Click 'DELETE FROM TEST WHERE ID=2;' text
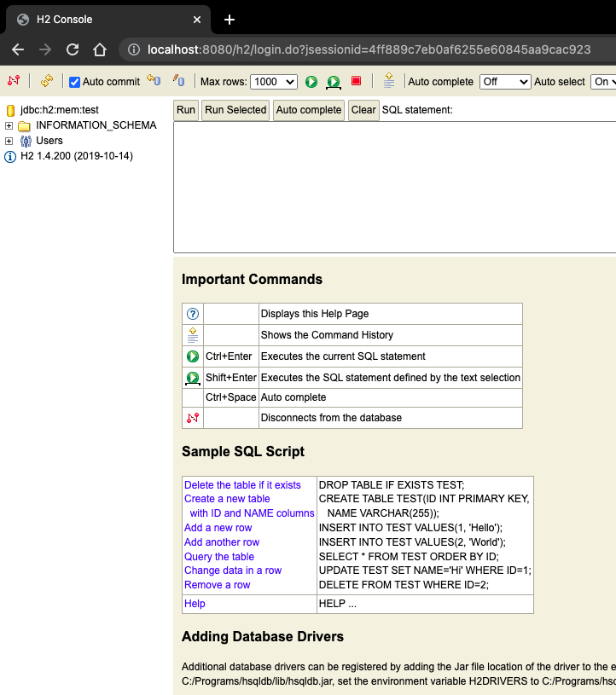The width and height of the screenshot is (616, 695). 404,585
